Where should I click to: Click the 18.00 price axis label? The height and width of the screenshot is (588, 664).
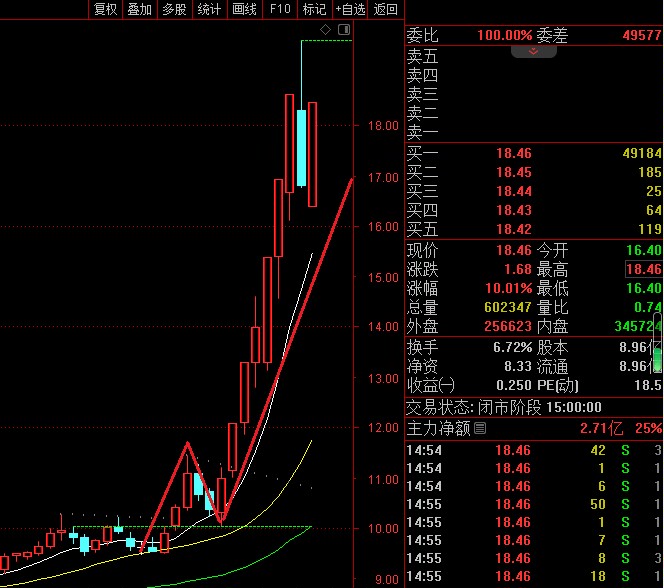coord(383,126)
